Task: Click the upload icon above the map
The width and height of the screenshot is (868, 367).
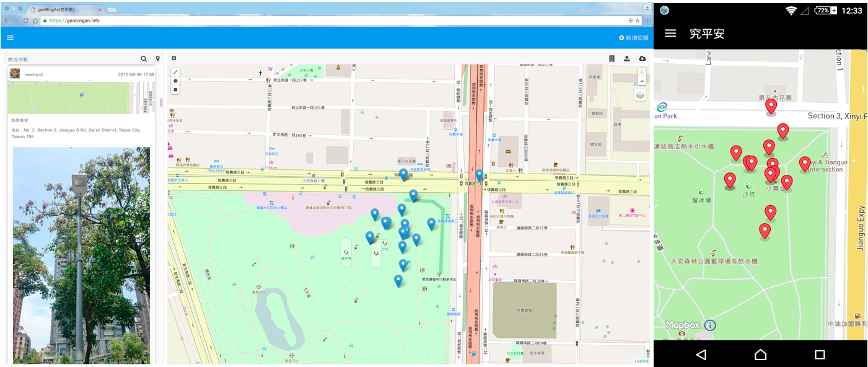Action: click(x=627, y=58)
